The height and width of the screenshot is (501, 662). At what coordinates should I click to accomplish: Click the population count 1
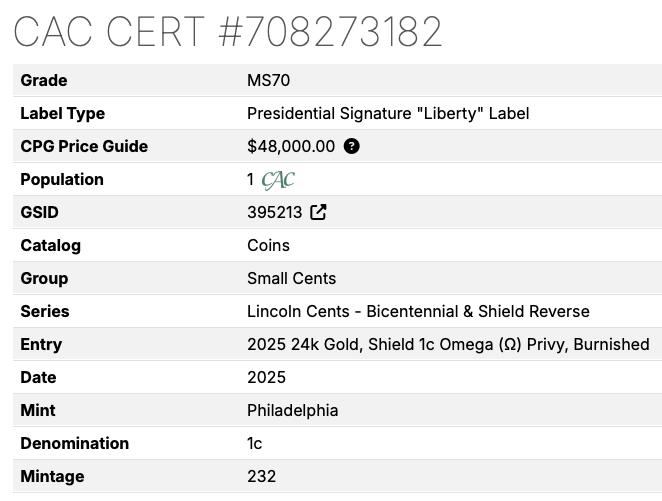[250, 179]
